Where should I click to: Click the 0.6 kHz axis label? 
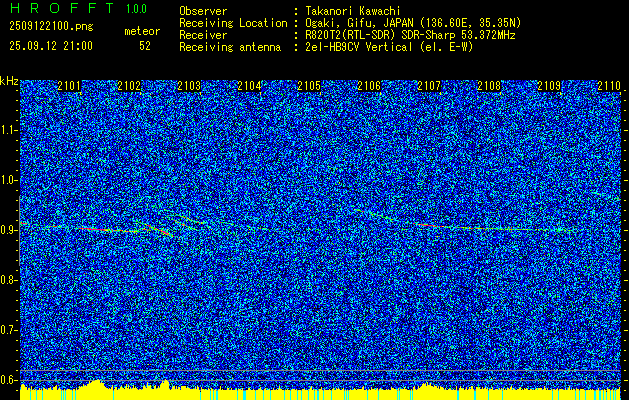(7, 380)
